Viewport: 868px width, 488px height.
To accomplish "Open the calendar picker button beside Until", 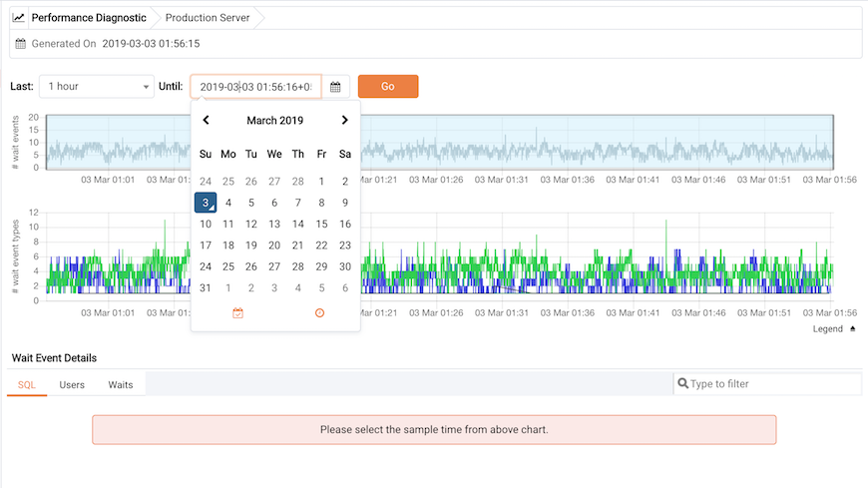I will (335, 87).
